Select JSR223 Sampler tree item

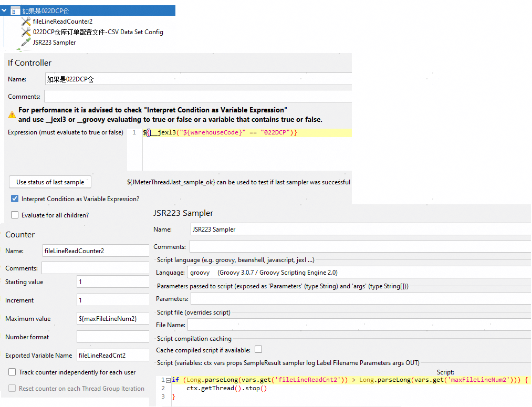54,43
